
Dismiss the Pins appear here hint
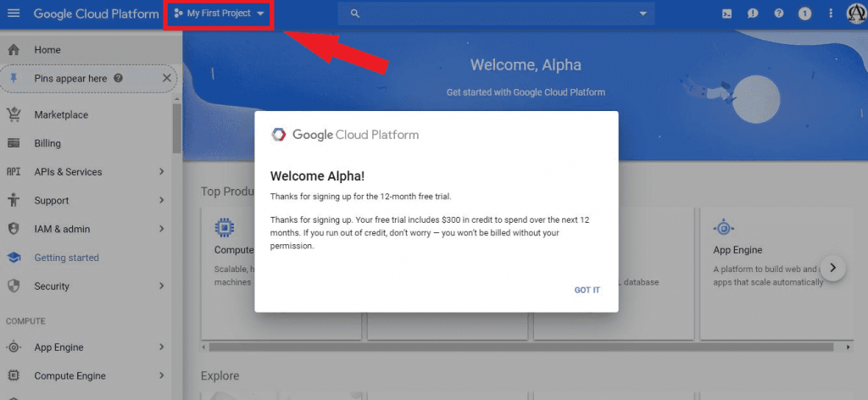[166, 79]
